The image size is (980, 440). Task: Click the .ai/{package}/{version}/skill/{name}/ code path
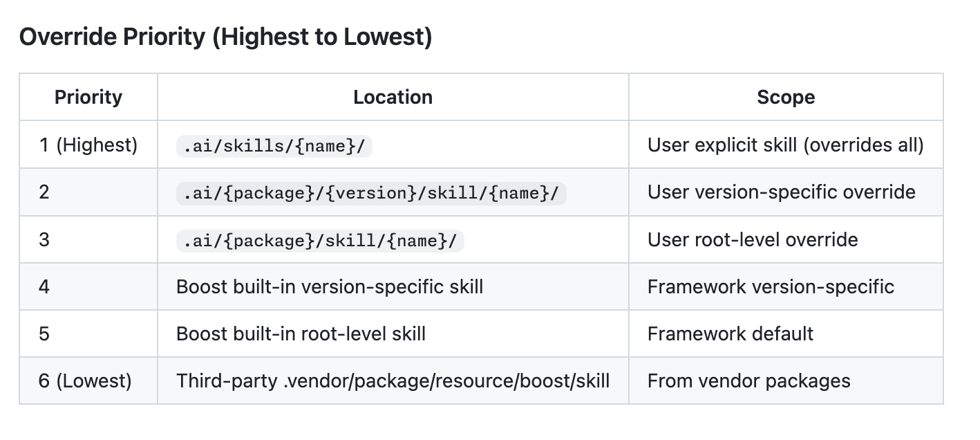371,192
